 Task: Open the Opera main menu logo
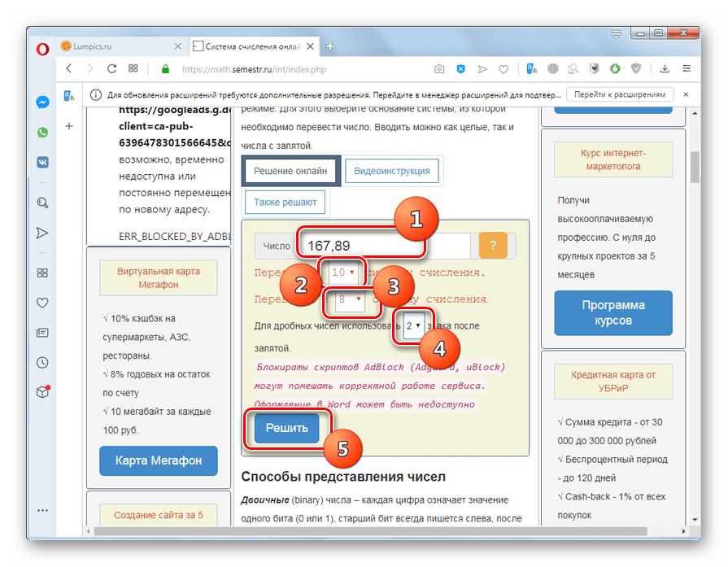tap(42, 49)
